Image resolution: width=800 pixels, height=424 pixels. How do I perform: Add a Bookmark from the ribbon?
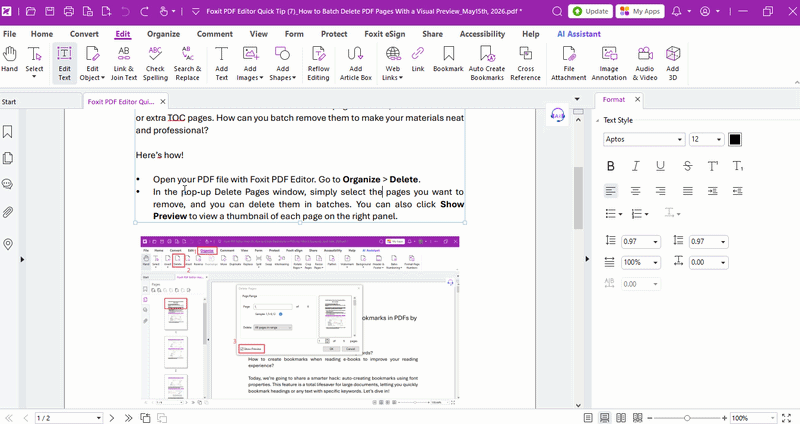[x=448, y=59]
